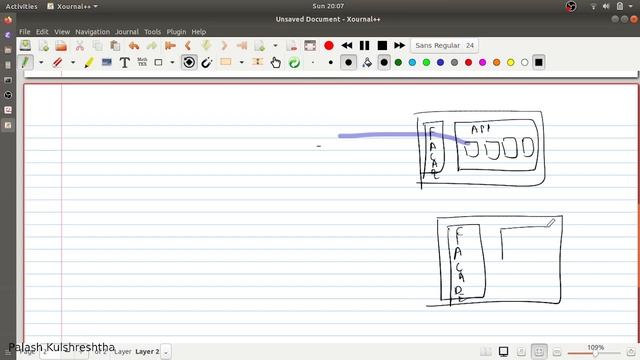640x360 pixels.
Task: Open the insert page options dropdown
Action: [275, 45]
